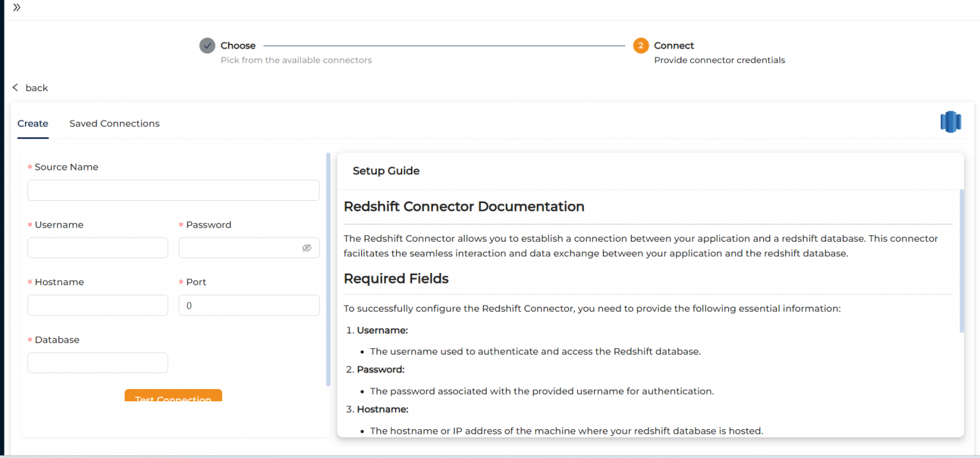Switch to the Saved Connections tab

(x=114, y=123)
